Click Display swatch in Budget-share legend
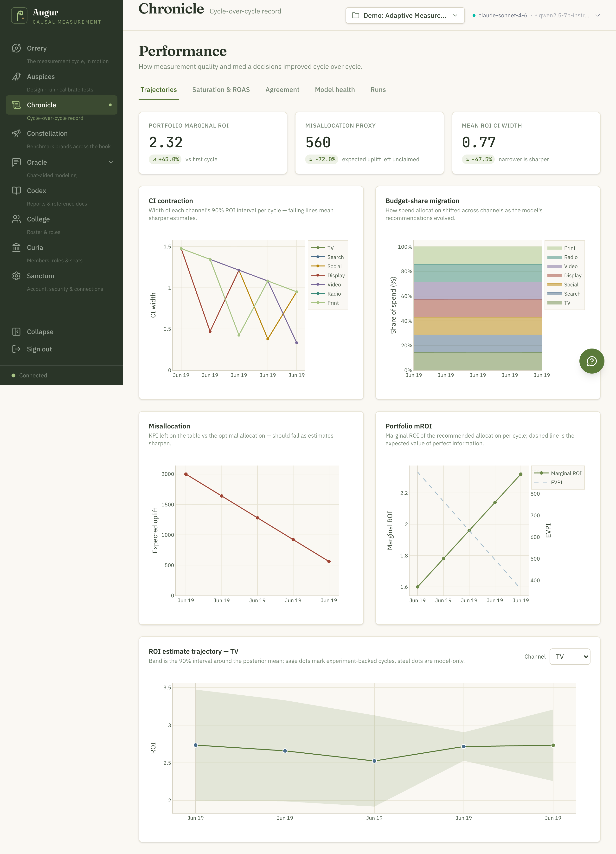This screenshot has width=616, height=854. click(x=554, y=276)
